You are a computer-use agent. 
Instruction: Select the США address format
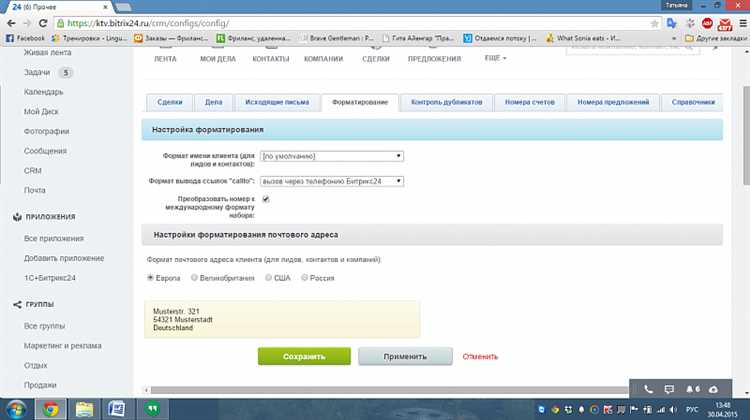pyautogui.click(x=268, y=277)
